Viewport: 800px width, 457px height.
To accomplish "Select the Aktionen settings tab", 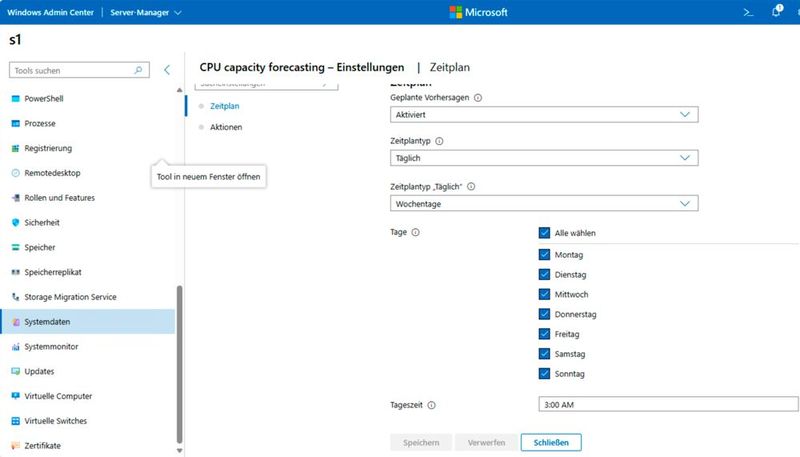I will coord(226,127).
